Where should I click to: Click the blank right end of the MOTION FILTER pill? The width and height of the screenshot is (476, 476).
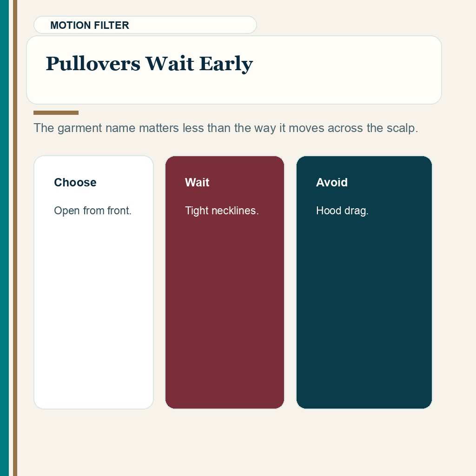pyautogui.click(x=194, y=25)
